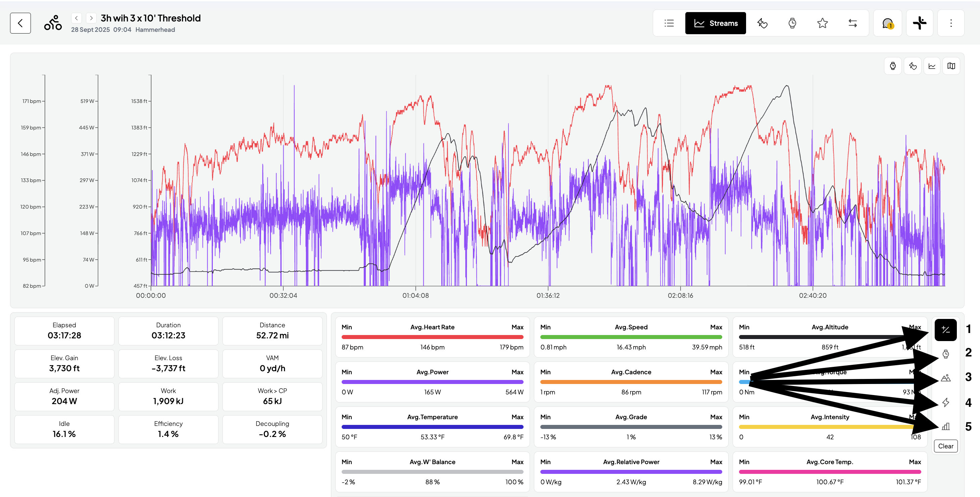Click the star favorites icon
The width and height of the screenshot is (980, 497).
click(x=822, y=23)
